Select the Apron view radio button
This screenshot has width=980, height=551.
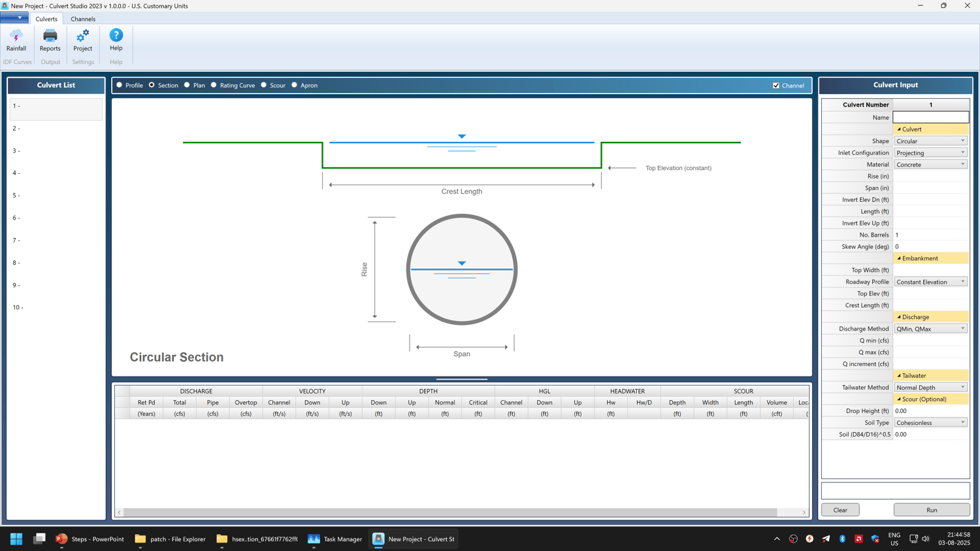point(295,85)
